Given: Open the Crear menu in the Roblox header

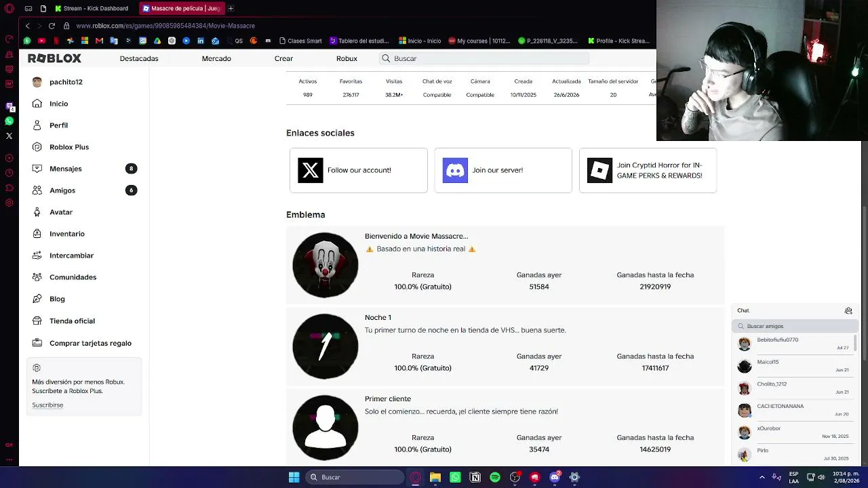Looking at the screenshot, I should click(x=283, y=58).
